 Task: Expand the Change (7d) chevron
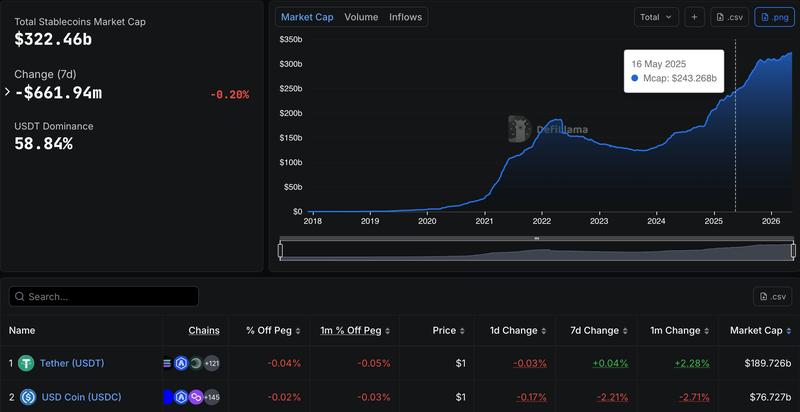coord(7,92)
